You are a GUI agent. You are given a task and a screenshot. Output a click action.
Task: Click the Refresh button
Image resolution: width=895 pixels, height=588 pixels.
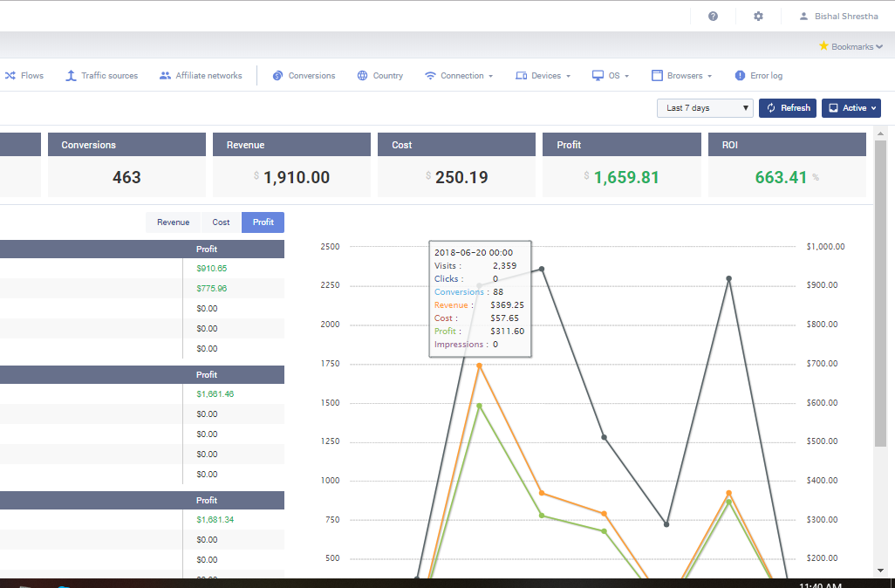(786, 108)
